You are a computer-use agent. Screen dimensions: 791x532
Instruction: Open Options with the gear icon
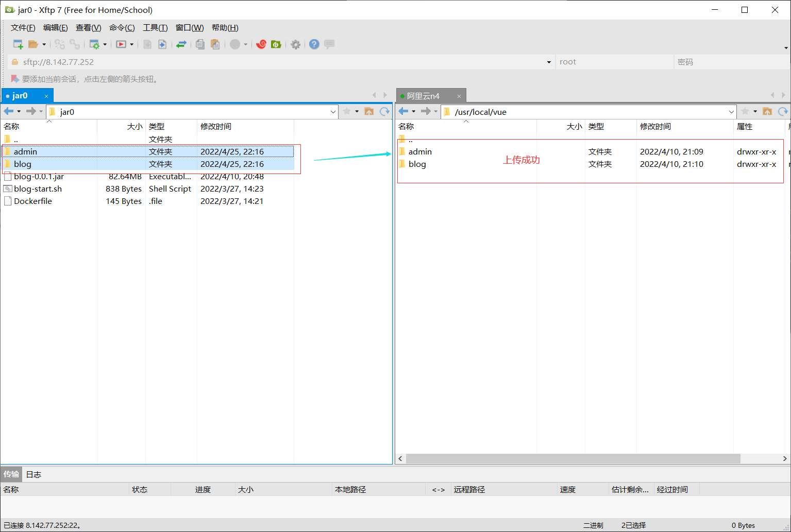click(x=295, y=44)
